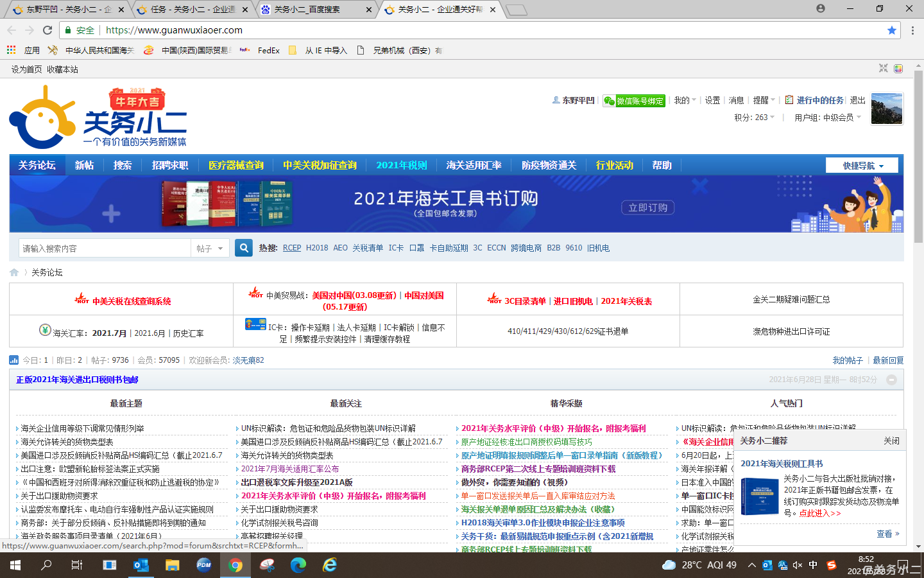Click the forum statistics chart icon

(x=14, y=360)
